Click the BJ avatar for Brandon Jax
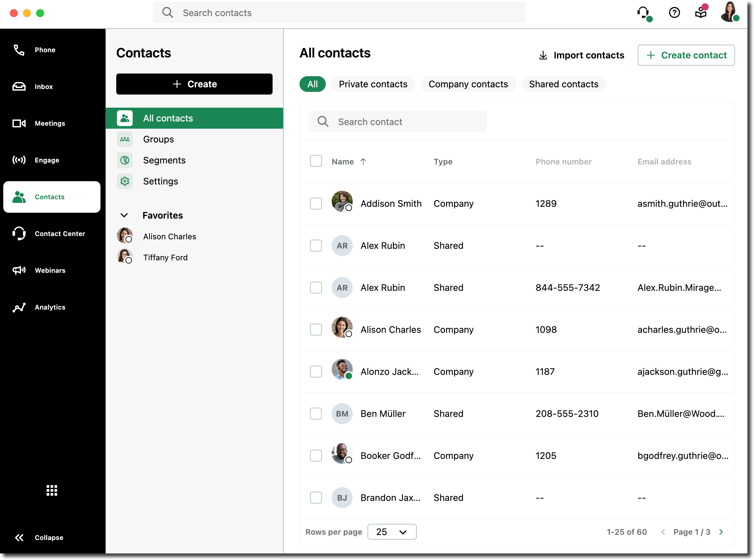The image size is (754, 560). [x=342, y=498]
